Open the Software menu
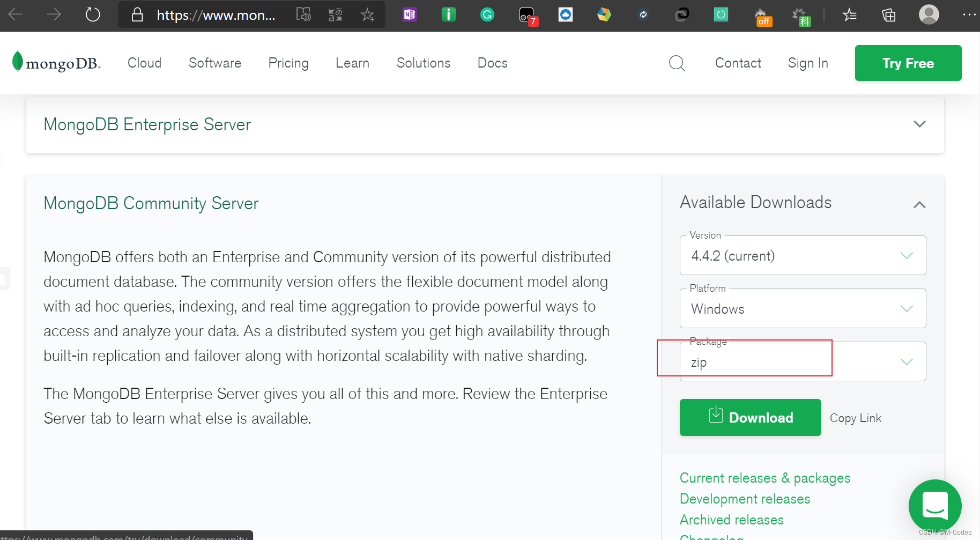 tap(215, 63)
